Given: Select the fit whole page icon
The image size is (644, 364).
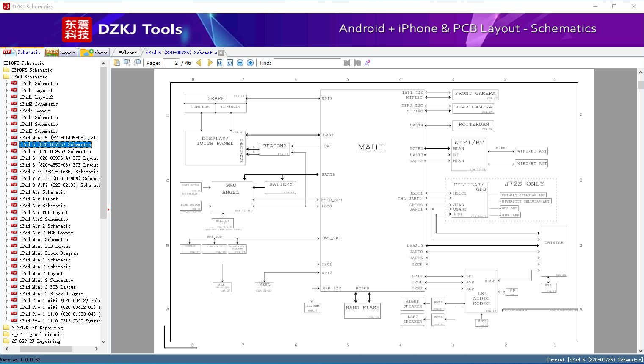Looking at the screenshot, I should pos(230,62).
